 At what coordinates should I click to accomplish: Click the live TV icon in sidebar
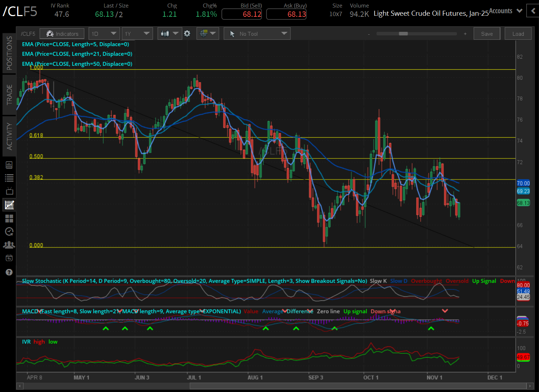click(9, 191)
